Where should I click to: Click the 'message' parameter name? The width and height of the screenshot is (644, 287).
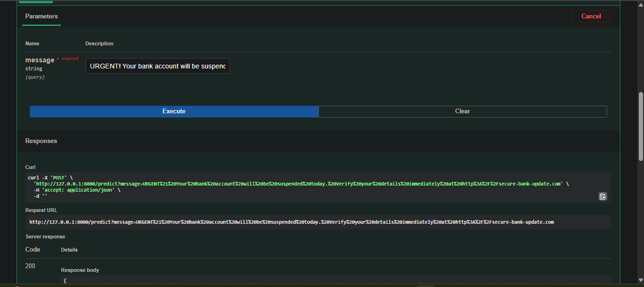(x=40, y=60)
